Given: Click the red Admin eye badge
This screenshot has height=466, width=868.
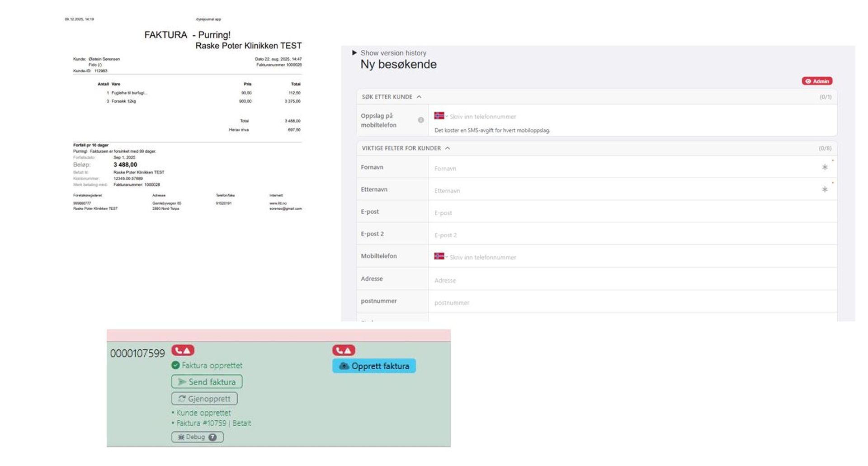Looking at the screenshot, I should tap(817, 81).
